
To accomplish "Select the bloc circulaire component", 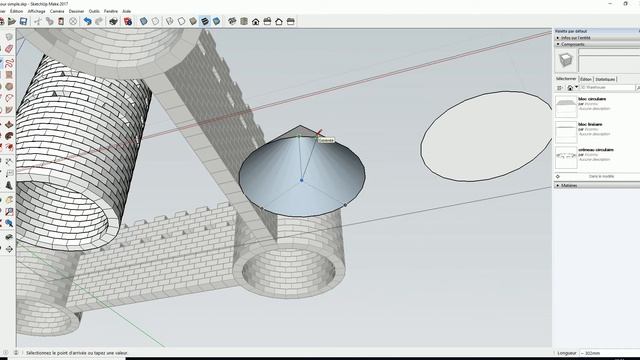I will pos(597,106).
